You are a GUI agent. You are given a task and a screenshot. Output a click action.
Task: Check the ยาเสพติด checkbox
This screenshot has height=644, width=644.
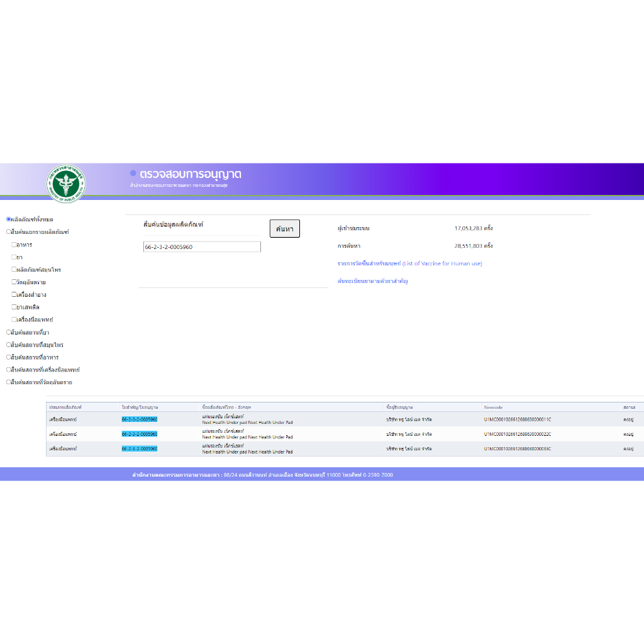point(14,307)
